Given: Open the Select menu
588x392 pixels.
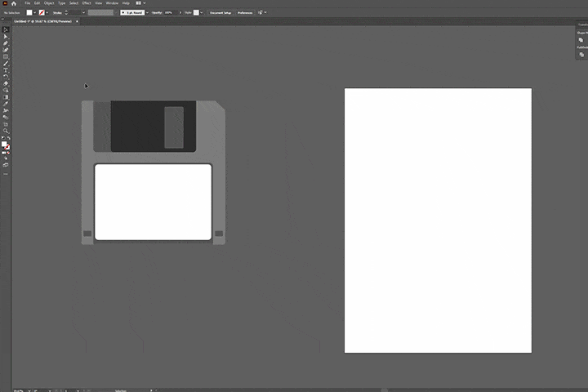Looking at the screenshot, I should click(73, 3).
